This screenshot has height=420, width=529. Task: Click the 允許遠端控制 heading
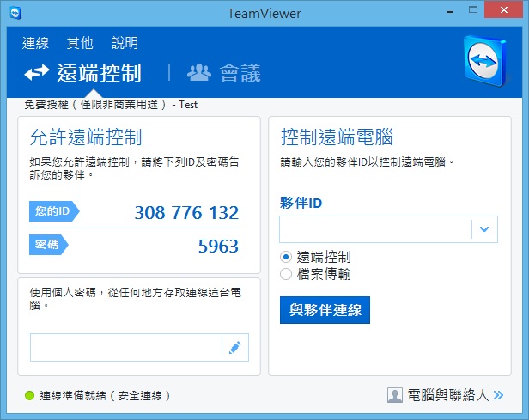[x=86, y=137]
